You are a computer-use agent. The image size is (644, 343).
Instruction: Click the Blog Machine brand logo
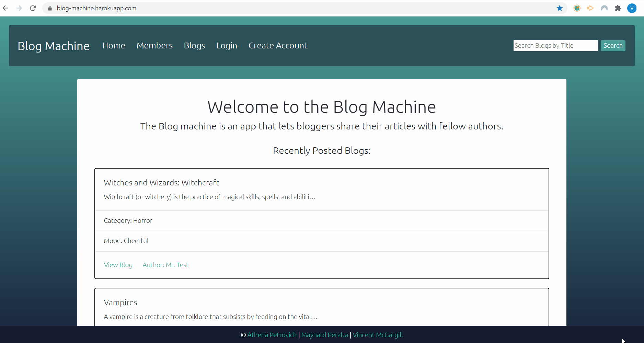pos(54,46)
